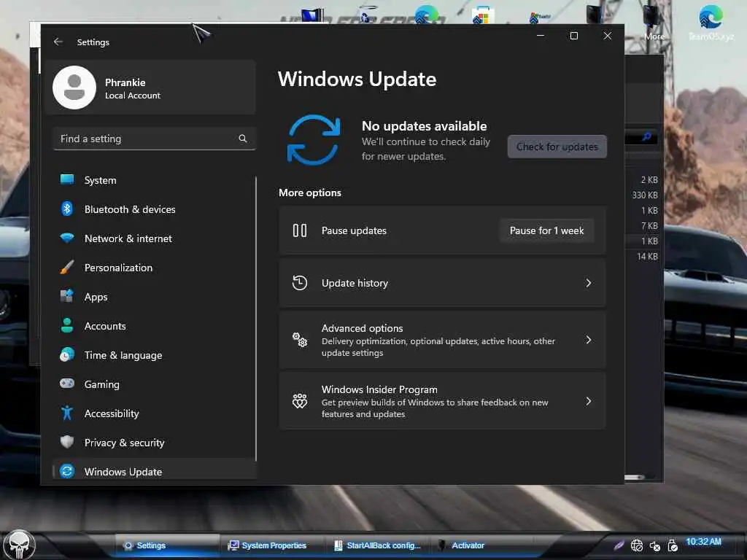Image resolution: width=747 pixels, height=560 pixels.
Task: Select the Windows Update sidebar icon
Action: coord(67,471)
